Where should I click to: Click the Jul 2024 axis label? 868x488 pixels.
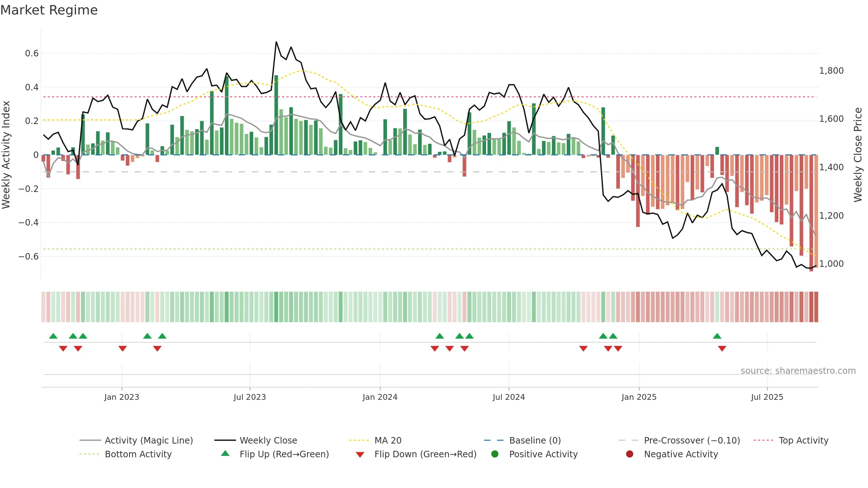[509, 397]
